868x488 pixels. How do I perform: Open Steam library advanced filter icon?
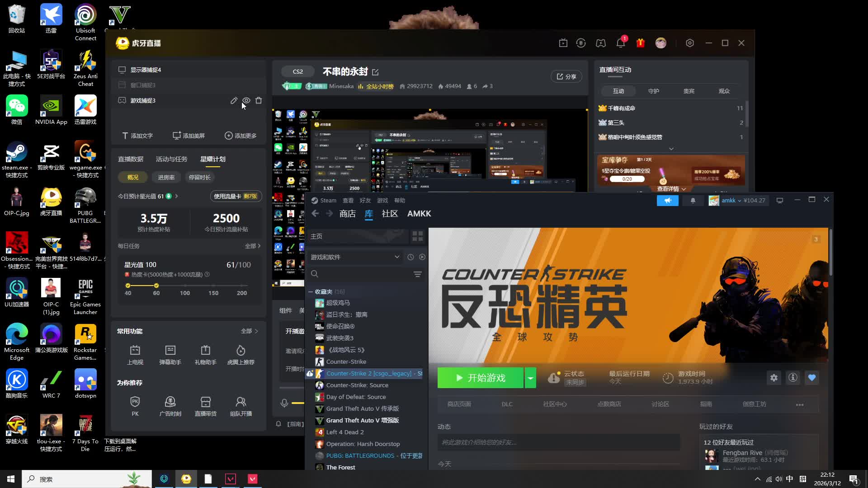(x=417, y=274)
